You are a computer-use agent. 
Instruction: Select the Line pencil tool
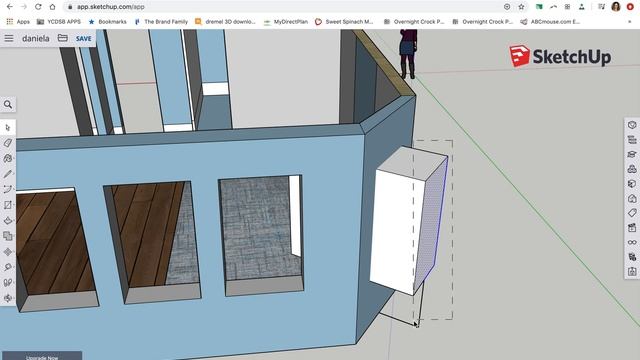coord(8,174)
